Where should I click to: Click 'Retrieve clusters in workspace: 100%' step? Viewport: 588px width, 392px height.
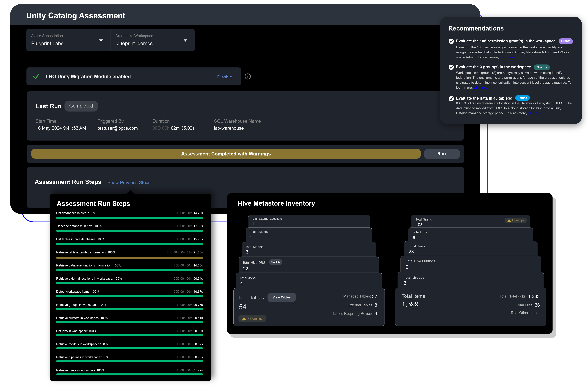click(x=82, y=318)
